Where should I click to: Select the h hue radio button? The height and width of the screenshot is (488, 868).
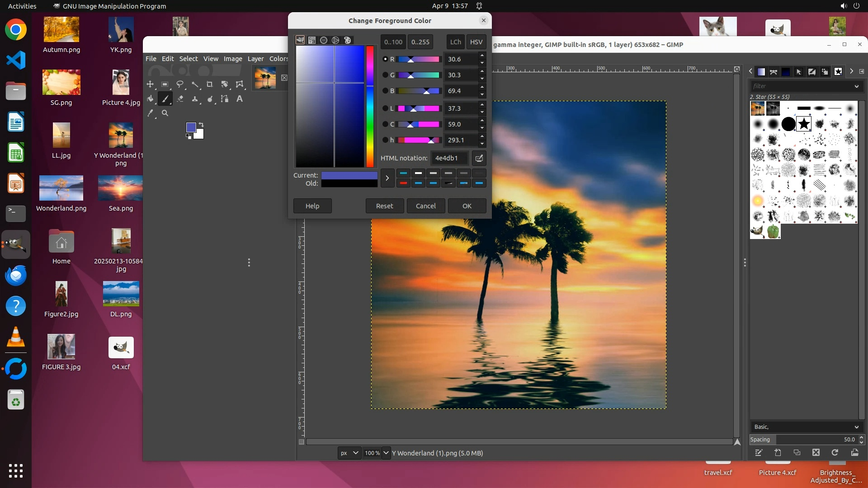pyautogui.click(x=385, y=140)
